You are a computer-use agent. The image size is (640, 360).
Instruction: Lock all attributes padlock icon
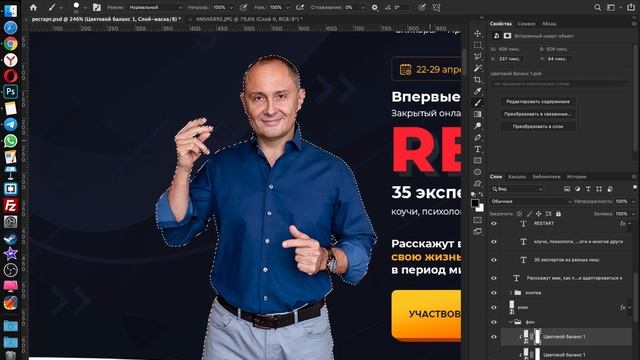(558, 213)
